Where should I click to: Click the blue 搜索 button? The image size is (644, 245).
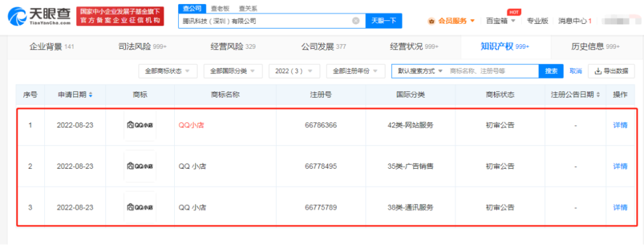tap(551, 71)
